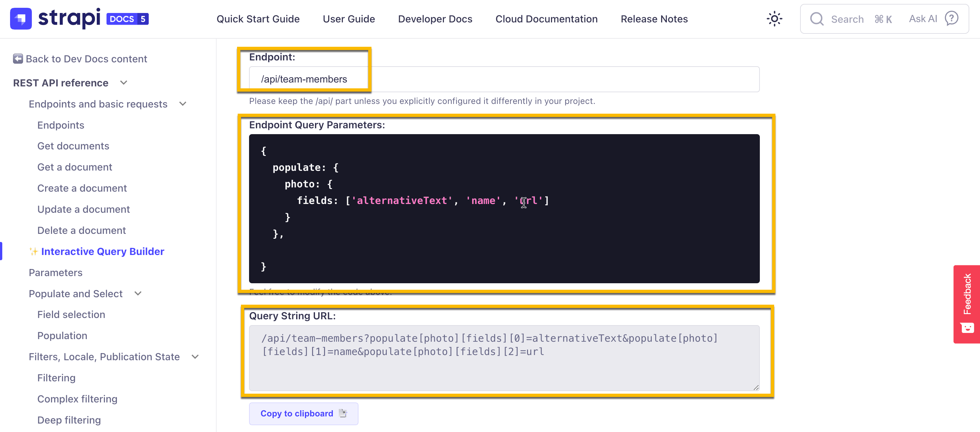
Task: Click Populate and Select label
Action: tap(76, 293)
